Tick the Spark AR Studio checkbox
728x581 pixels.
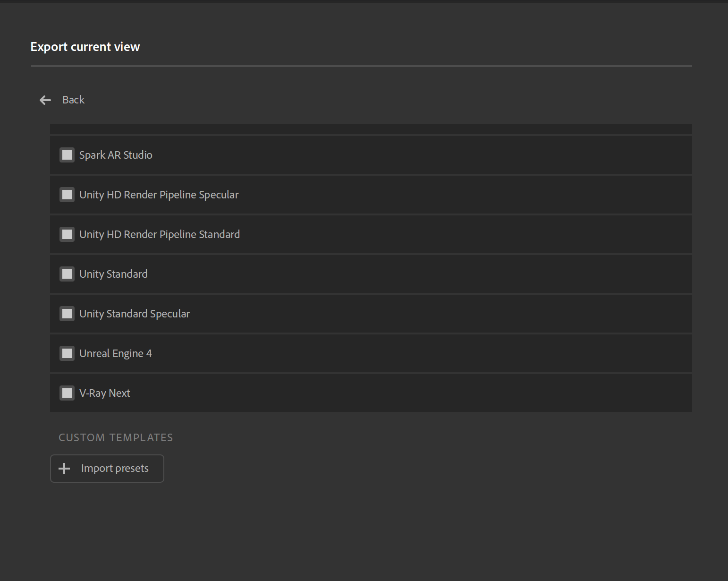(x=67, y=155)
